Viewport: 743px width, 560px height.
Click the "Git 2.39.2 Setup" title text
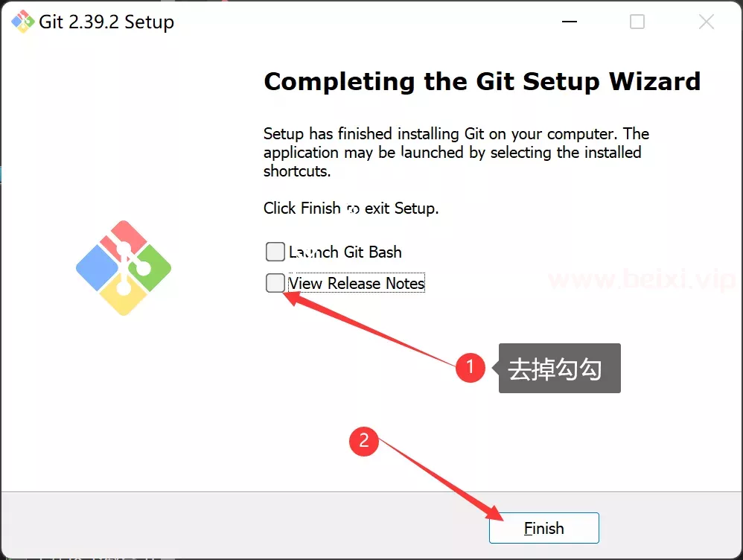(x=106, y=22)
